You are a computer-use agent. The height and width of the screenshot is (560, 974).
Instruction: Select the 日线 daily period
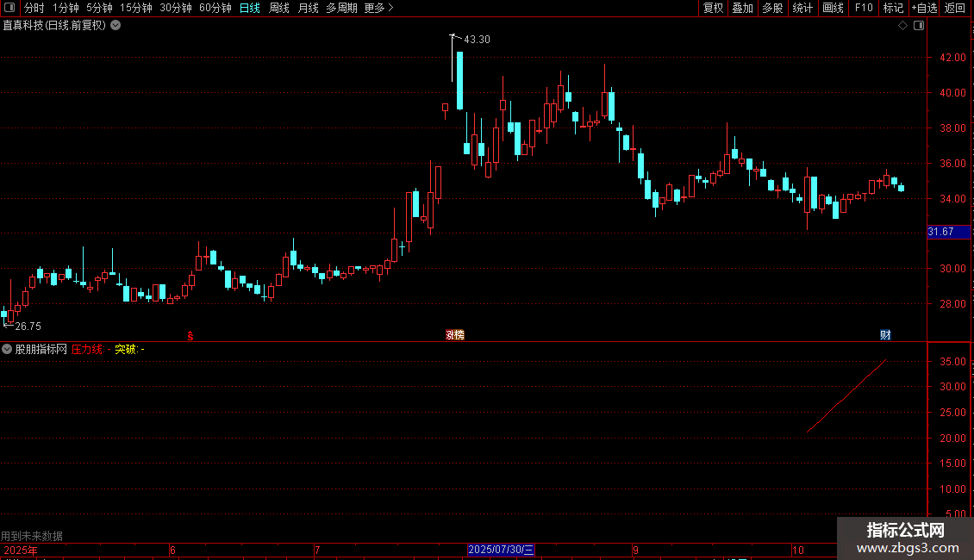click(x=250, y=8)
